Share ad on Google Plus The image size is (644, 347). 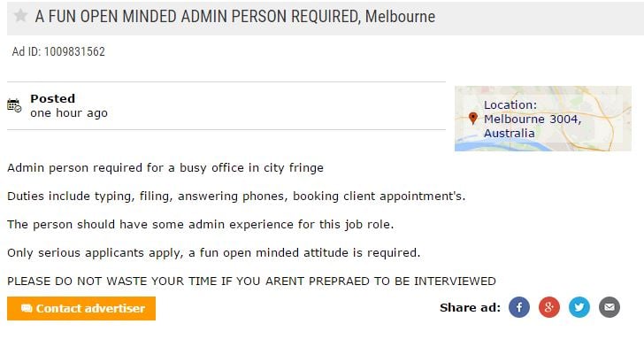tap(549, 307)
